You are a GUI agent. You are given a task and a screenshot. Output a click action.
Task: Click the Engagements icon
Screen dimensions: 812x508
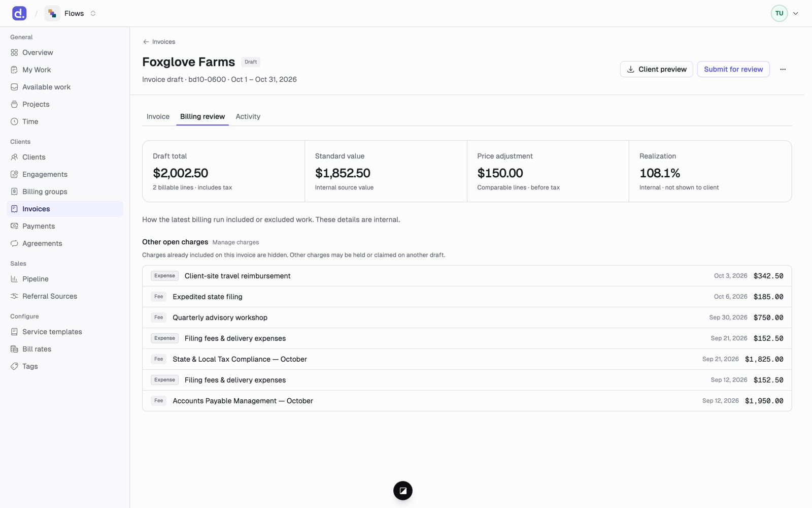point(14,174)
